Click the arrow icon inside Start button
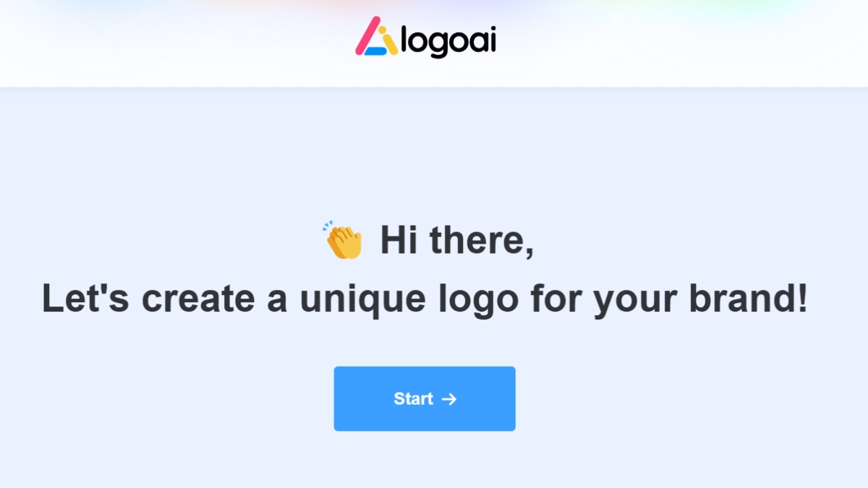The height and width of the screenshot is (488, 868). (x=449, y=399)
